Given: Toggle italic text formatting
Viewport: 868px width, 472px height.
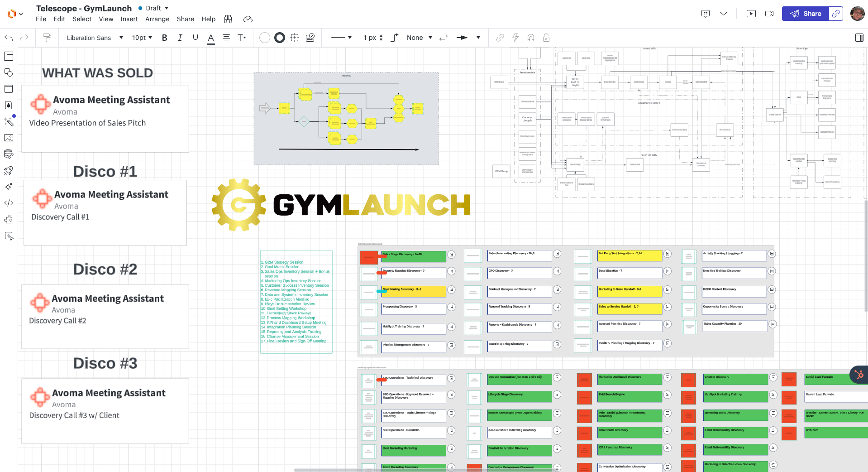Looking at the screenshot, I should (180, 38).
